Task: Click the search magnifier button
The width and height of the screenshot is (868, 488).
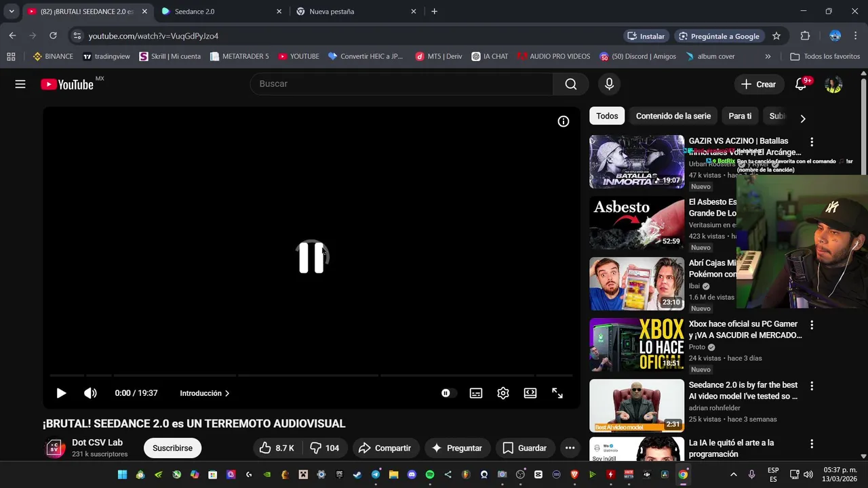Action: coord(571,84)
